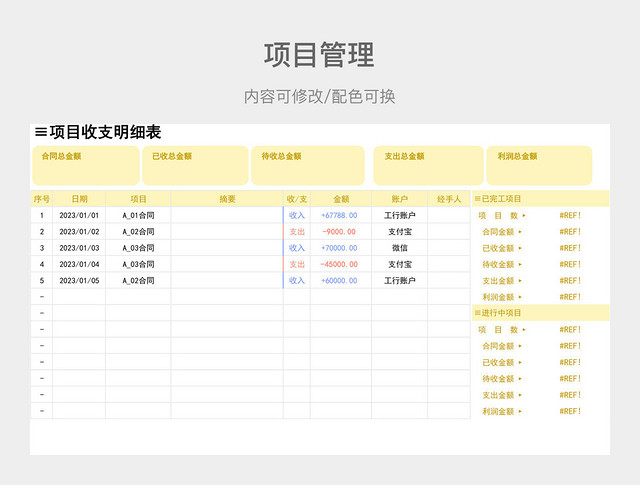Viewport: 640px width, 485px height.
Task: Click the 进行中项目 section header
Action: pos(541,313)
